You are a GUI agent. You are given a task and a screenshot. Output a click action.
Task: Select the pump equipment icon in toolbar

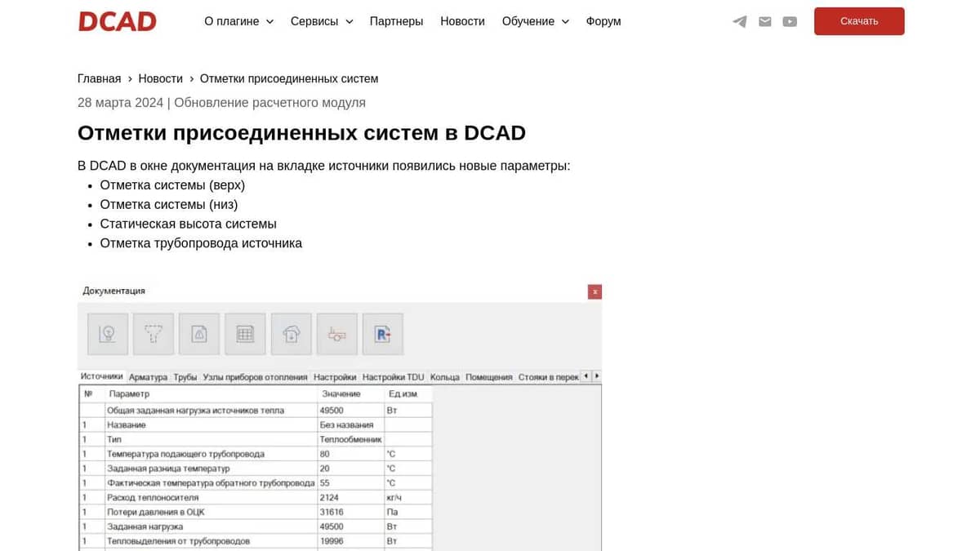tap(336, 334)
